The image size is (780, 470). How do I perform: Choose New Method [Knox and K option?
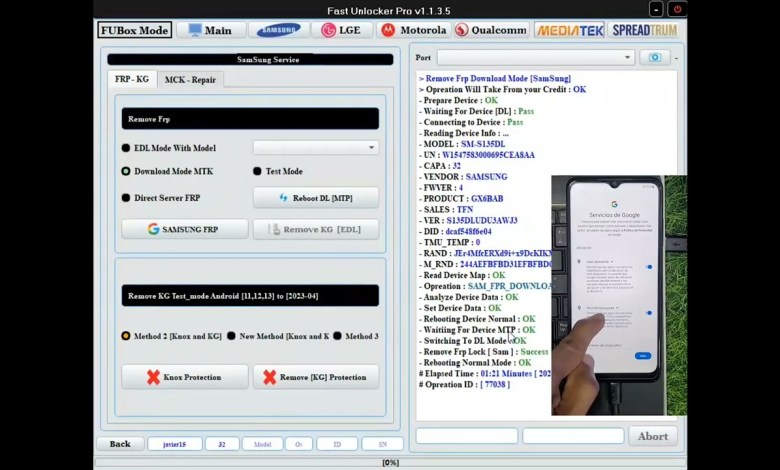click(x=278, y=336)
